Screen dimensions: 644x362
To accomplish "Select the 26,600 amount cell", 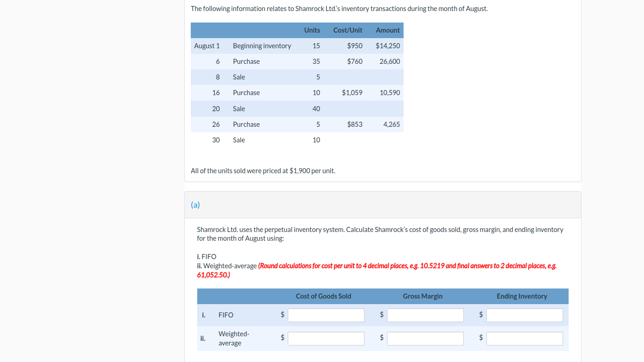I will click(390, 62).
